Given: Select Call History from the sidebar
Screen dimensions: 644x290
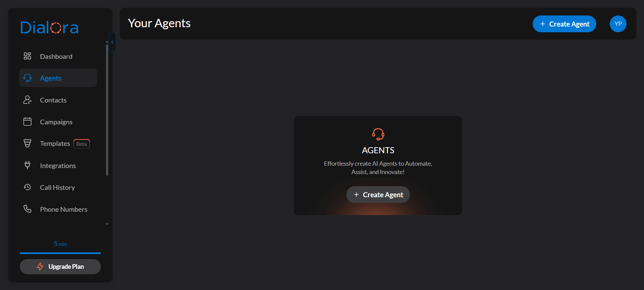Looking at the screenshot, I should (57, 188).
